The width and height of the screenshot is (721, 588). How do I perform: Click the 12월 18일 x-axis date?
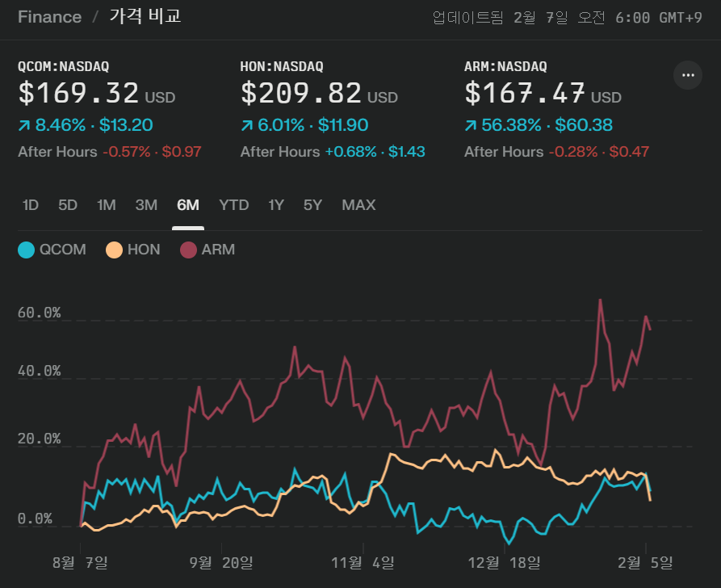504,562
